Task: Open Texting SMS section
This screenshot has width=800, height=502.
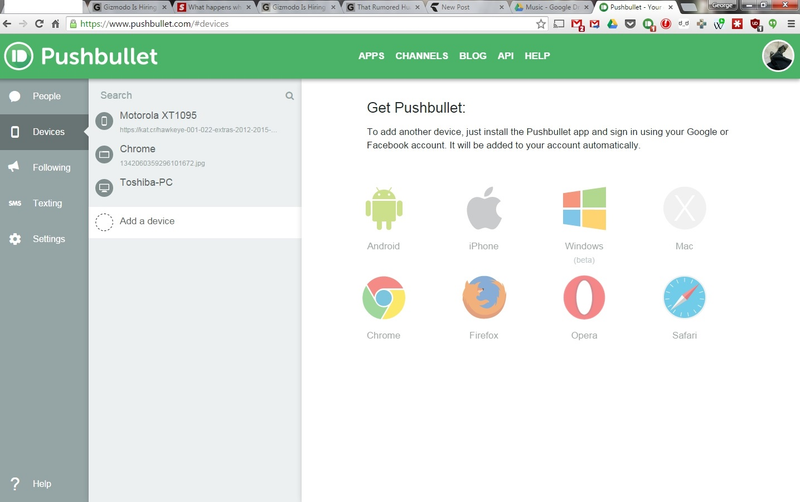Action: 44,203
